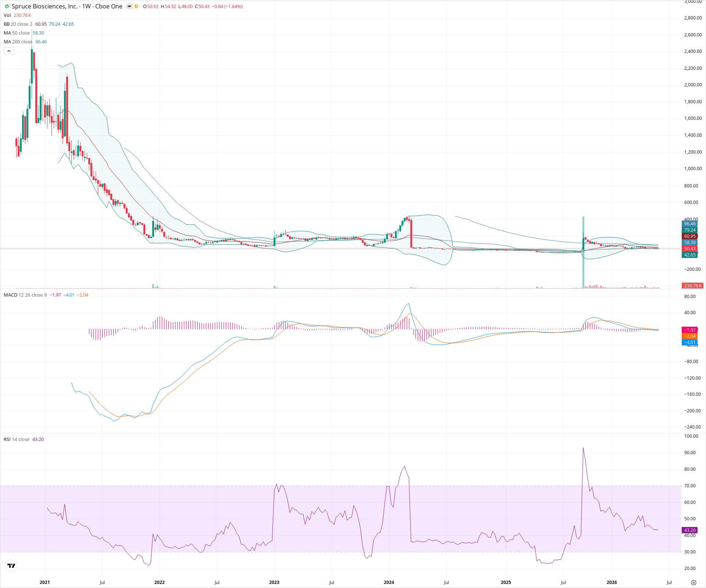Click the MA 50 value 58.30 in legend
Screen dimensions: 706x588
click(x=38, y=33)
